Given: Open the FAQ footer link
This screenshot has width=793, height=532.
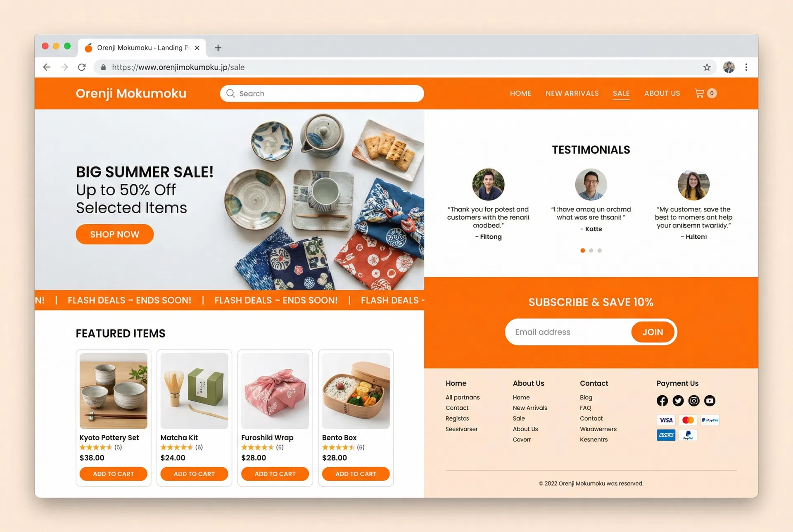Looking at the screenshot, I should click(x=585, y=408).
